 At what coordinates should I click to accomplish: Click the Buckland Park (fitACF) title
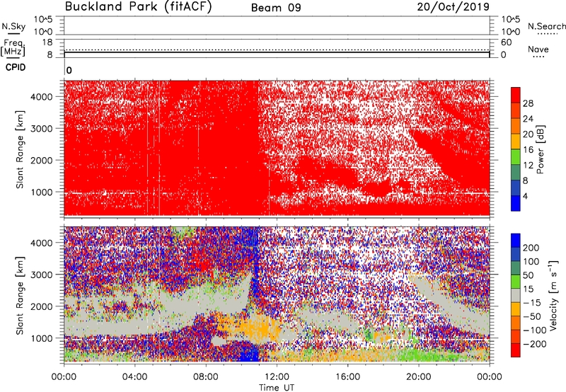click(x=138, y=6)
